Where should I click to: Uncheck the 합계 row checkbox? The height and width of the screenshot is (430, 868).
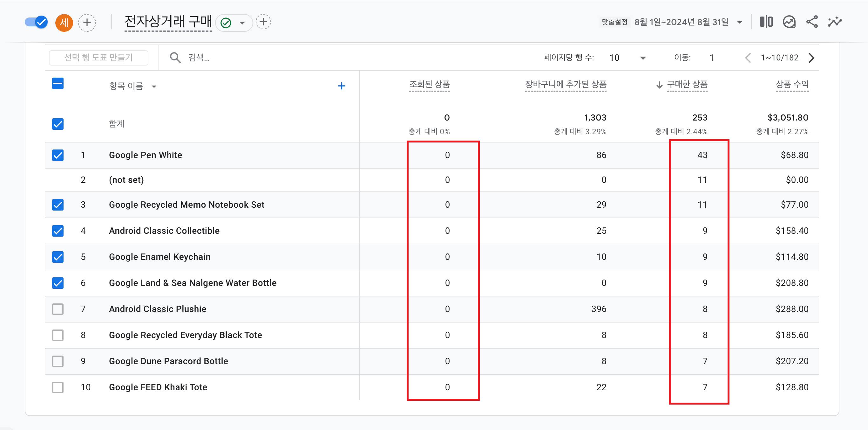(x=58, y=124)
